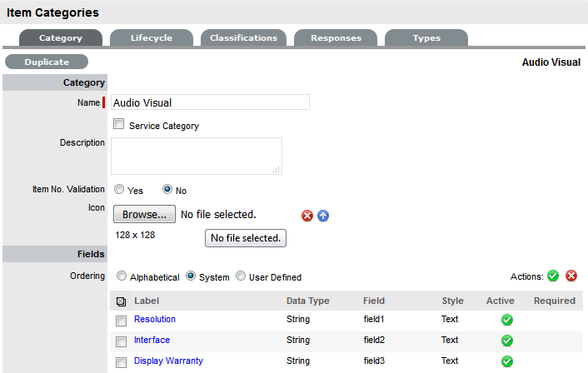The height and width of the screenshot is (373, 588).
Task: Enable the Service Category checkbox
Action: (x=118, y=125)
